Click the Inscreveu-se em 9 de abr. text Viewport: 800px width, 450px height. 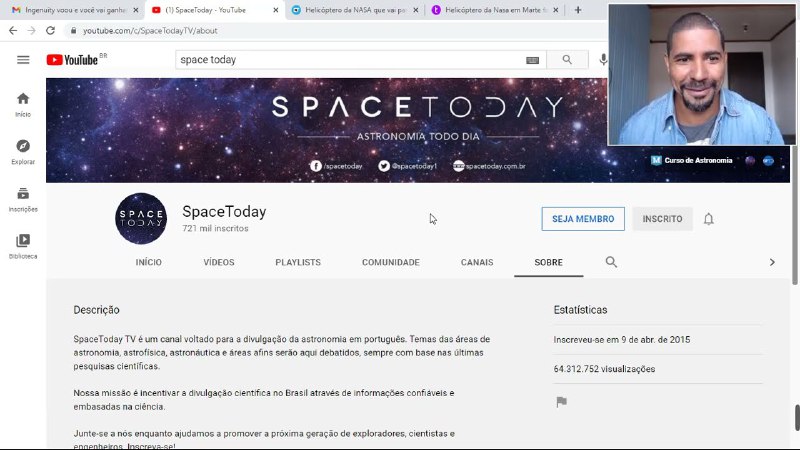click(621, 340)
